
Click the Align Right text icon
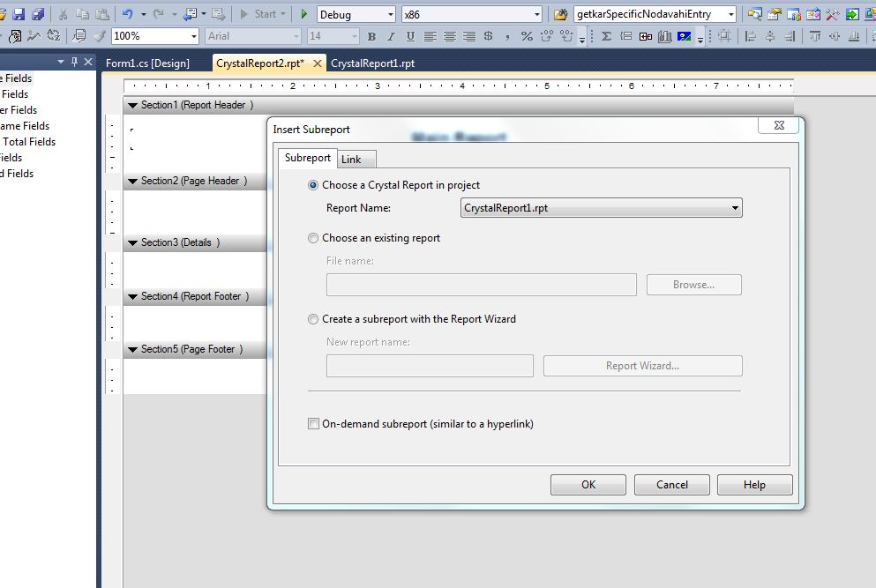(x=469, y=37)
